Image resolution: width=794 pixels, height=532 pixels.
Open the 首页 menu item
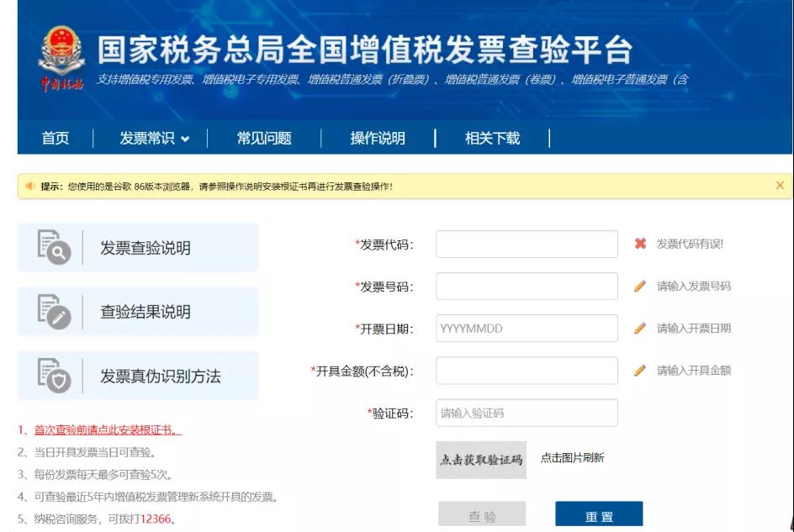tap(56, 138)
